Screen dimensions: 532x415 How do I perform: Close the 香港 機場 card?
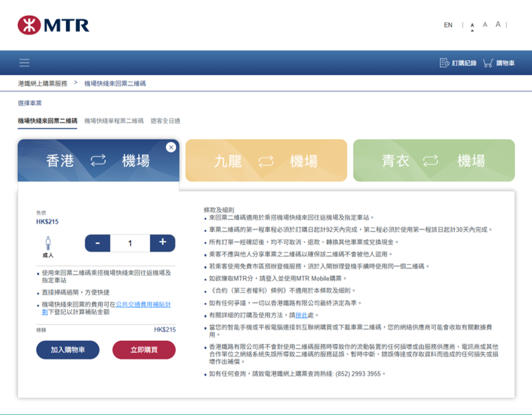coord(171,147)
